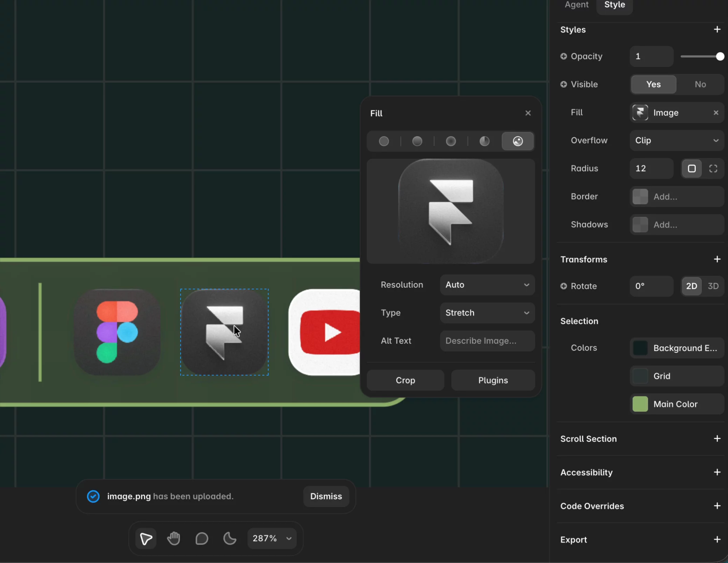
Task: Select the arrow pointer tool
Action: (146, 538)
